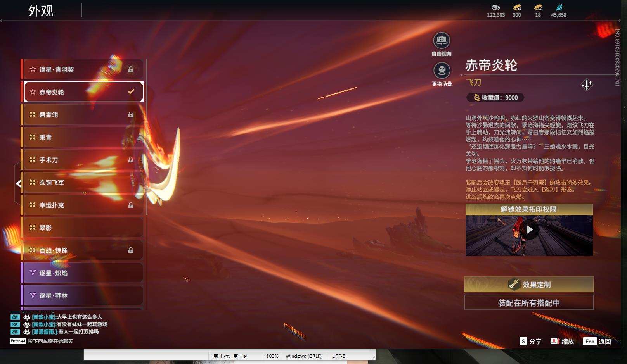Click the lock icon on 谪星·青羽契
Viewport: 627px width, 364px height.
[x=131, y=69]
